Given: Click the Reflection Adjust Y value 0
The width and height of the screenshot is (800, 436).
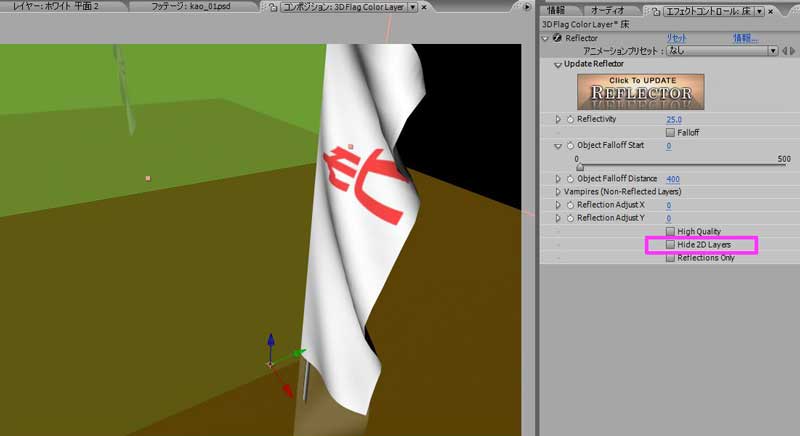Looking at the screenshot, I should click(669, 219).
